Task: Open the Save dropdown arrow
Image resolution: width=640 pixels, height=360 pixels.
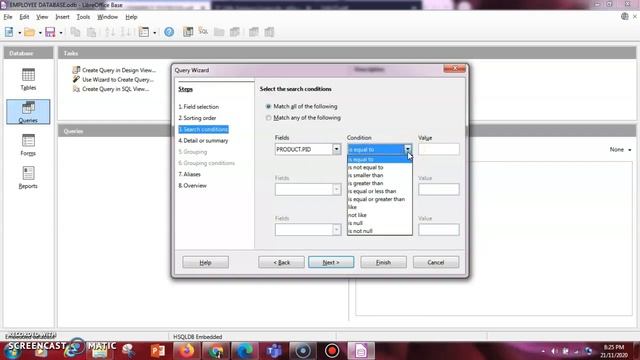Action: 61,32
